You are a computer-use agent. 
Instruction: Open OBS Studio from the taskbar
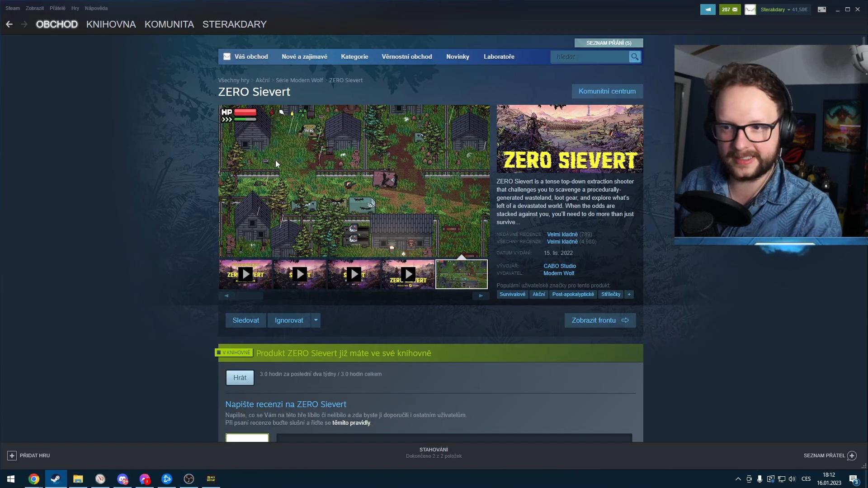189,479
